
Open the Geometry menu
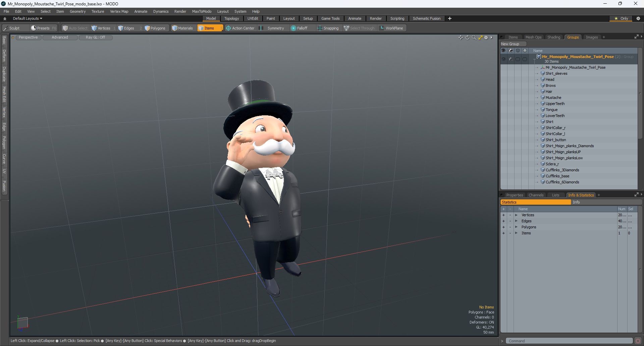tap(77, 11)
